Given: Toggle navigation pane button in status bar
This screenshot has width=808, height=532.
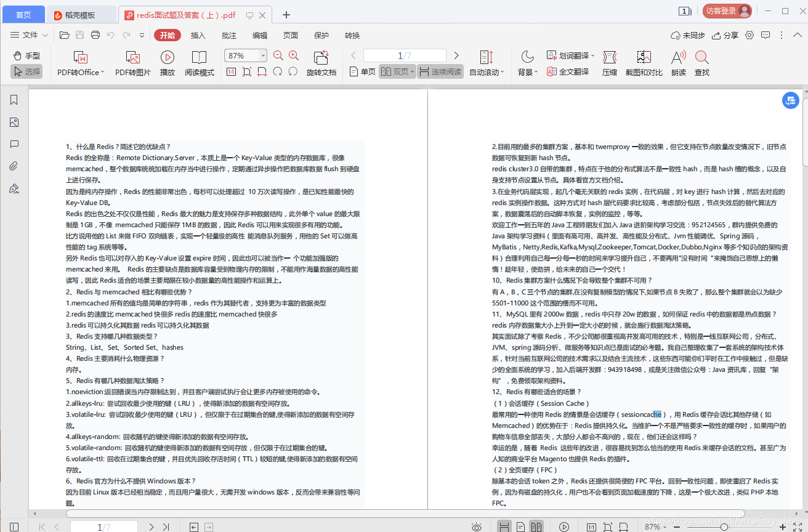Looking at the screenshot, I should point(14,527).
